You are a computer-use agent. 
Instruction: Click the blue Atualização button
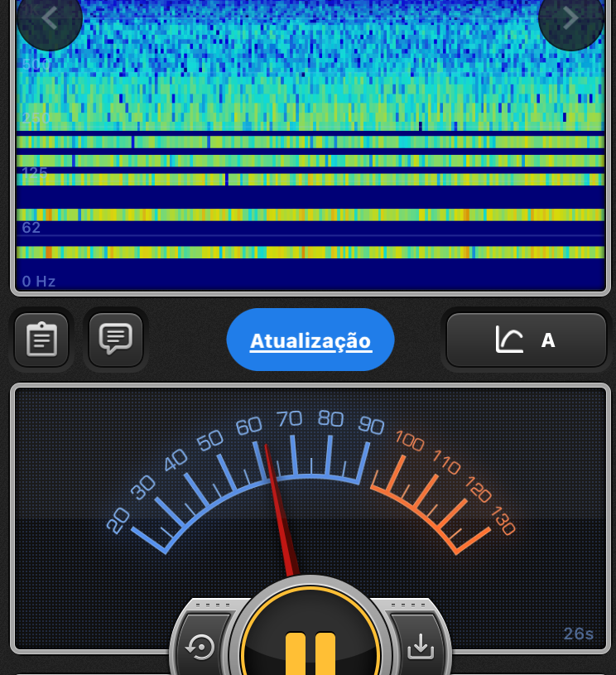310,340
